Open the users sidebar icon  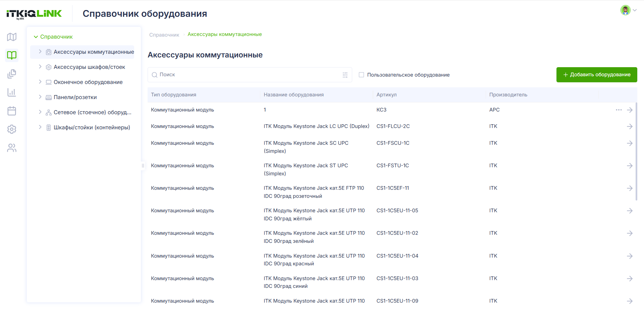click(12, 148)
